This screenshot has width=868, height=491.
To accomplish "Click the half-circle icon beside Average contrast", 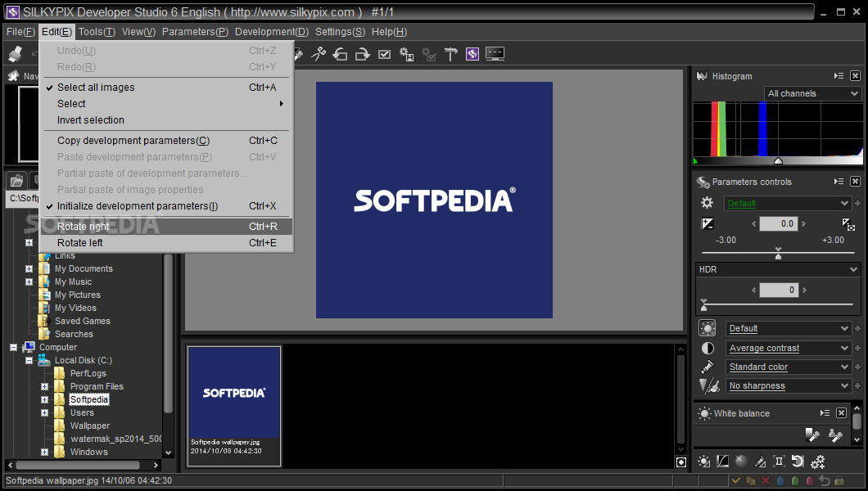I will (708, 348).
